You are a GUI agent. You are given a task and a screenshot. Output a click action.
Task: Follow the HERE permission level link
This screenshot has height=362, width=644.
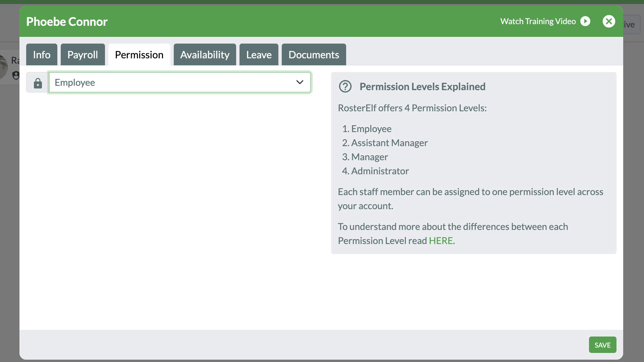click(441, 241)
